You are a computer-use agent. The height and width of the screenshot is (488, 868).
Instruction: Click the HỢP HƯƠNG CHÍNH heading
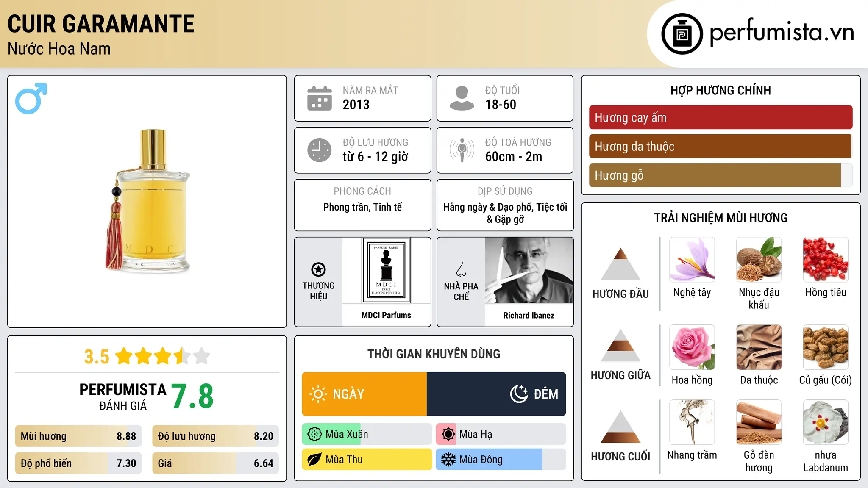tap(721, 90)
